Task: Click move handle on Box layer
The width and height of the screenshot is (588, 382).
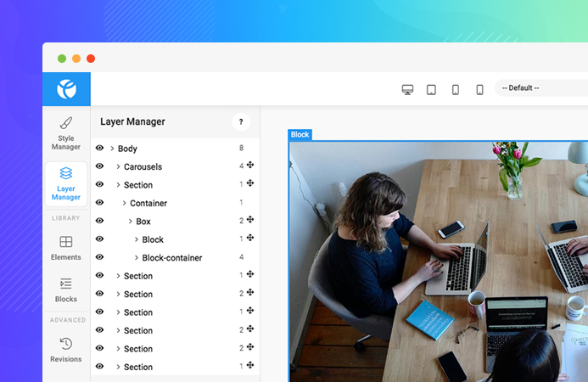Action: pos(250,221)
